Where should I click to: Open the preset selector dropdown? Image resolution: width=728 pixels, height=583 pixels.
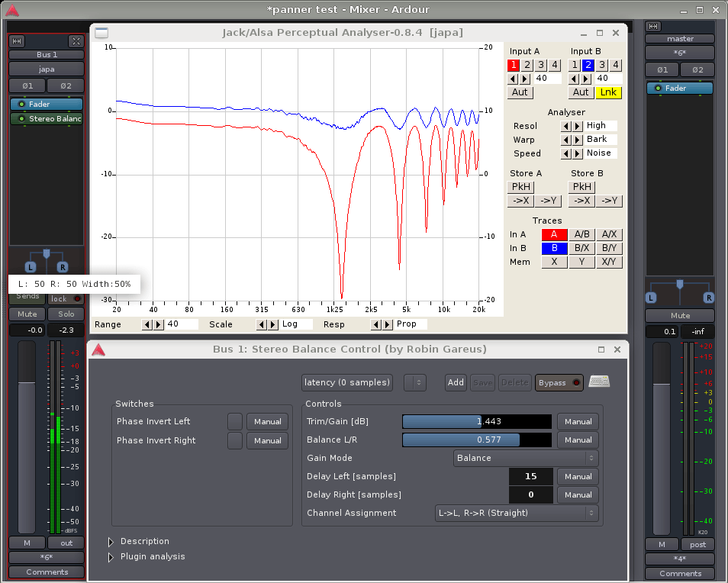(x=414, y=382)
